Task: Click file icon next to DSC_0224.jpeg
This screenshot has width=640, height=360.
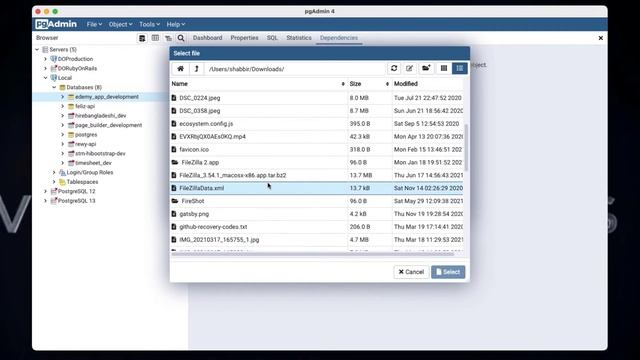Action: (174, 98)
